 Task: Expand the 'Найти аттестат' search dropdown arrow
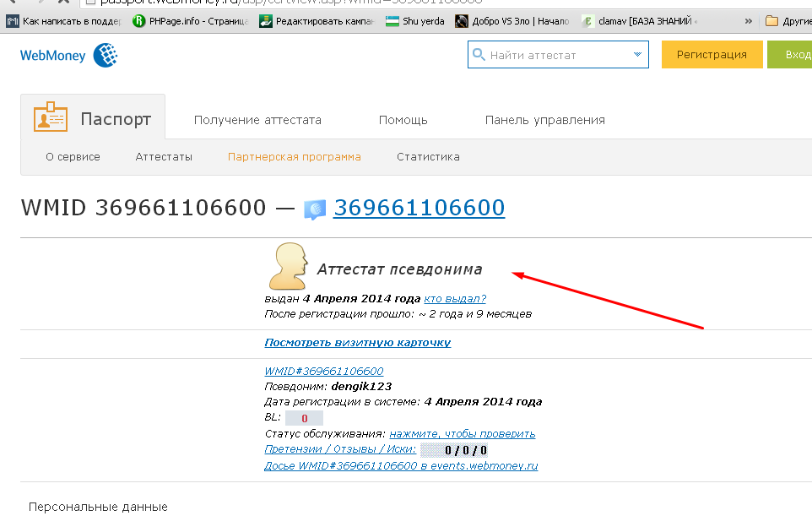point(637,55)
